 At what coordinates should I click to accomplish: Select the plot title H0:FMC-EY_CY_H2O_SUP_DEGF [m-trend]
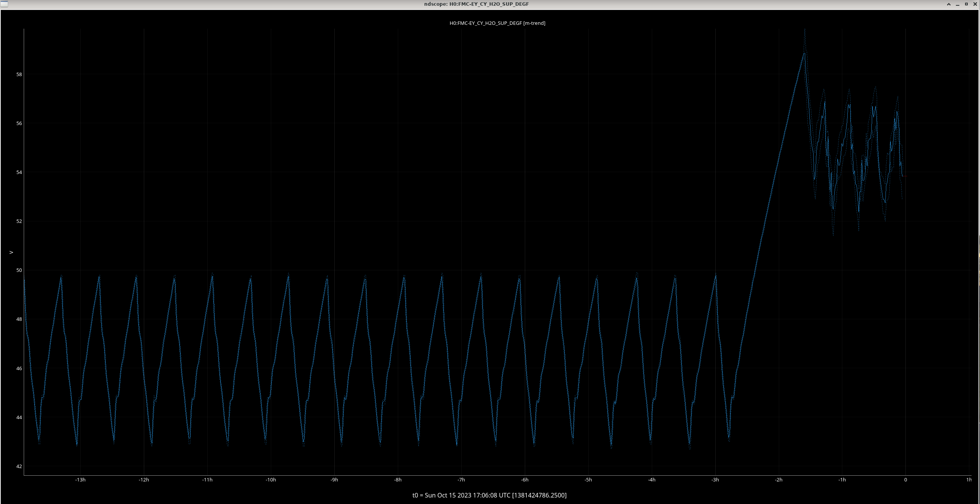click(497, 23)
